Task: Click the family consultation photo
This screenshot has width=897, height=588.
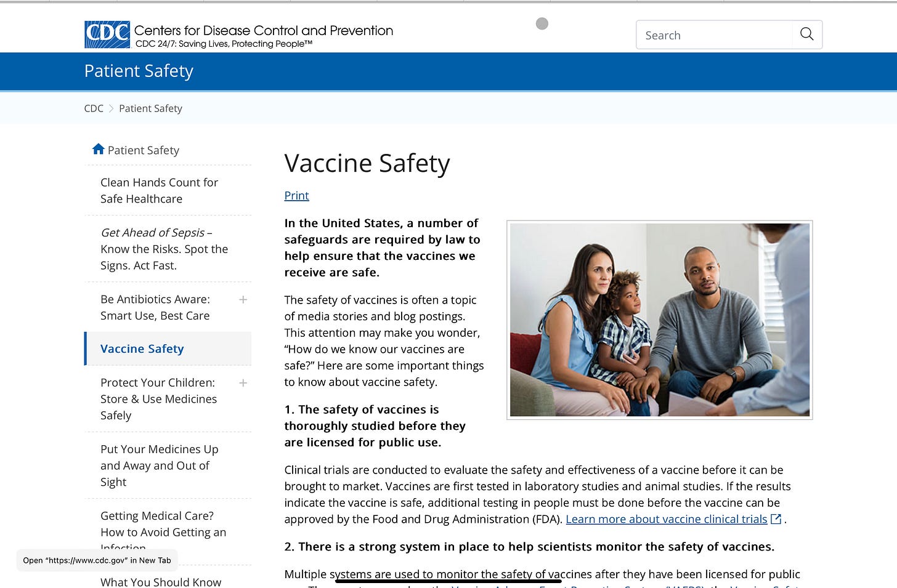Action: tap(659, 320)
